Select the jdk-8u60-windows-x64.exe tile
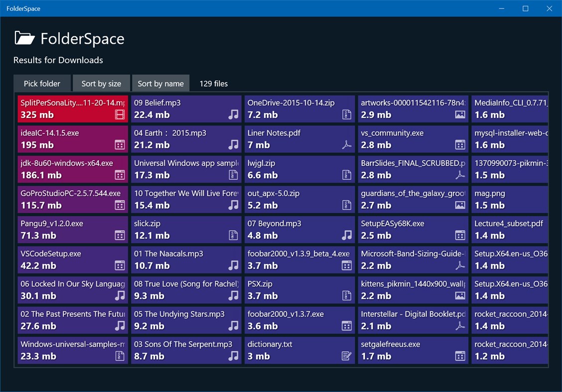Viewport: 562px width, 392px height. click(x=72, y=169)
